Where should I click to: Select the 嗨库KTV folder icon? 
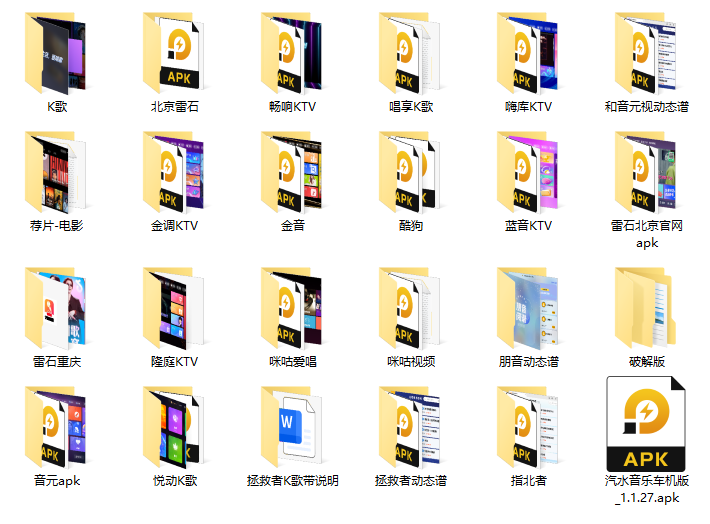coord(528,53)
